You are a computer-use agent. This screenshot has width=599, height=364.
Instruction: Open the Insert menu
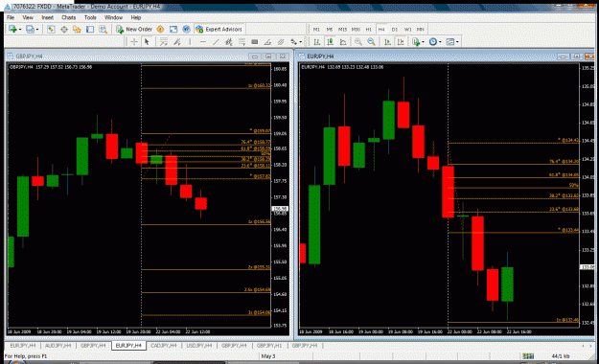tap(47, 17)
